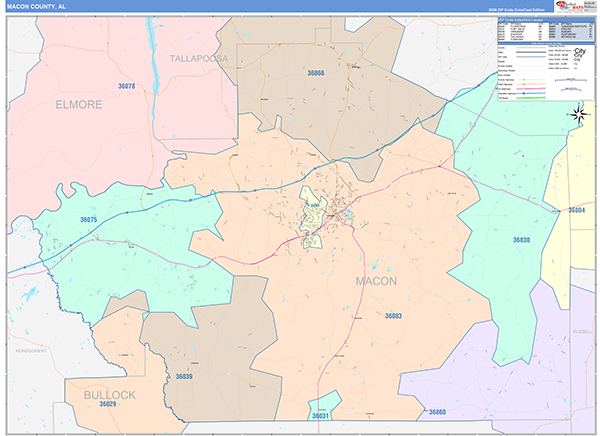600x436 pixels.
Task: Select ZIP code label 36083
Action: (393, 315)
